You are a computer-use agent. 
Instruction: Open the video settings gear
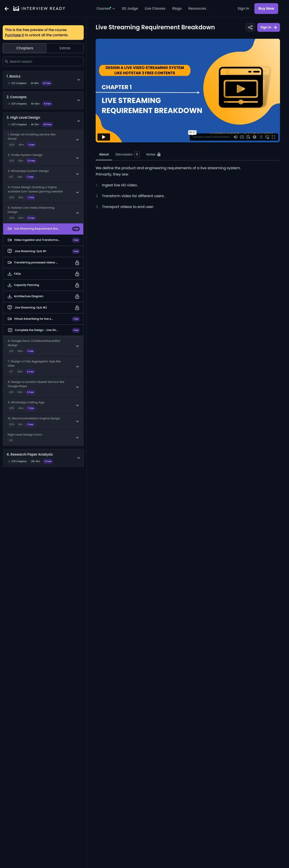255,137
